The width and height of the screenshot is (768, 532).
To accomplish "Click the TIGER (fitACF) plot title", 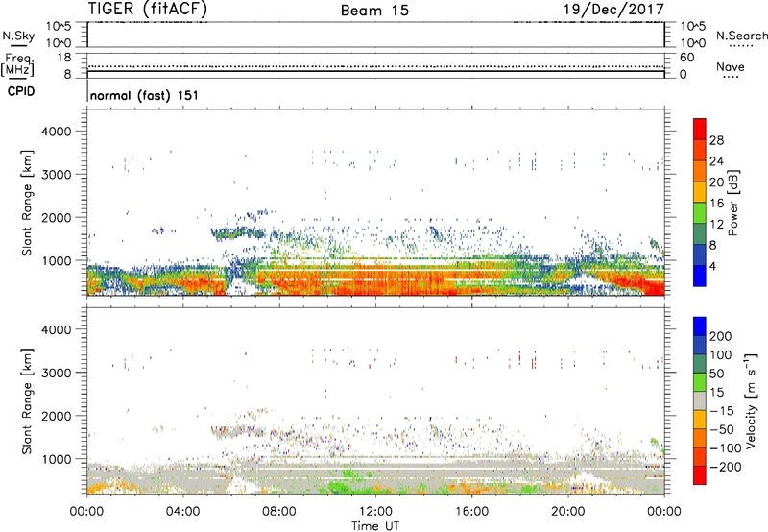I will point(148,9).
